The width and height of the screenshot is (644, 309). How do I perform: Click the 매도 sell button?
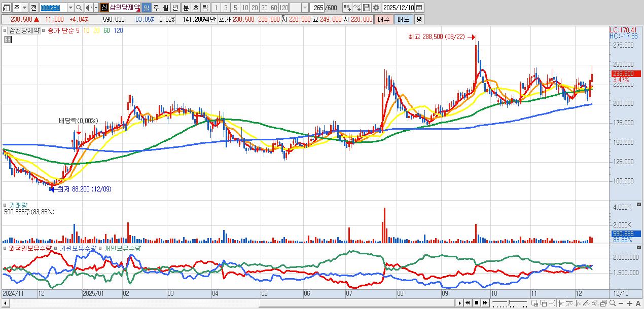[404, 19]
